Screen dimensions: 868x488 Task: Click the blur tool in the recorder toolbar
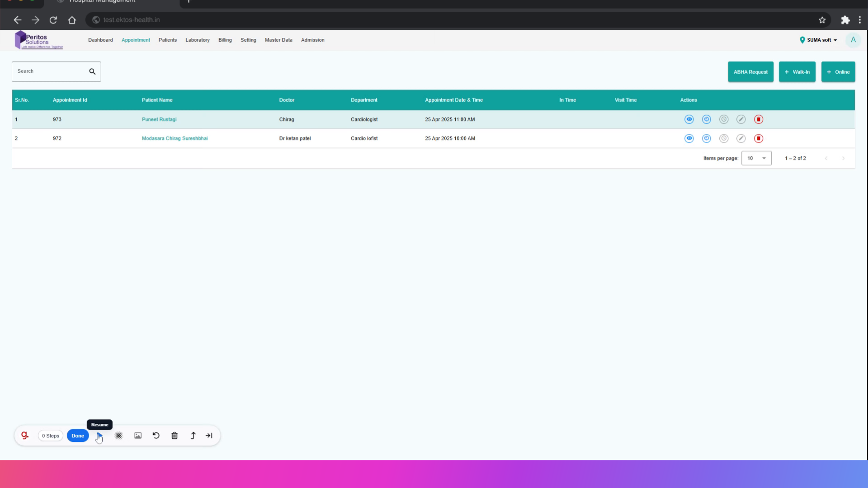[118, 436]
